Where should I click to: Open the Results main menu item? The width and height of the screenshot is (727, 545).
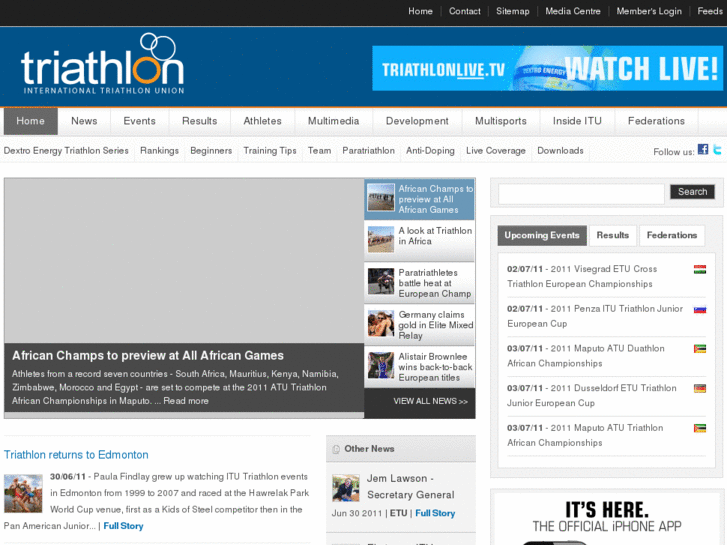[x=199, y=121]
